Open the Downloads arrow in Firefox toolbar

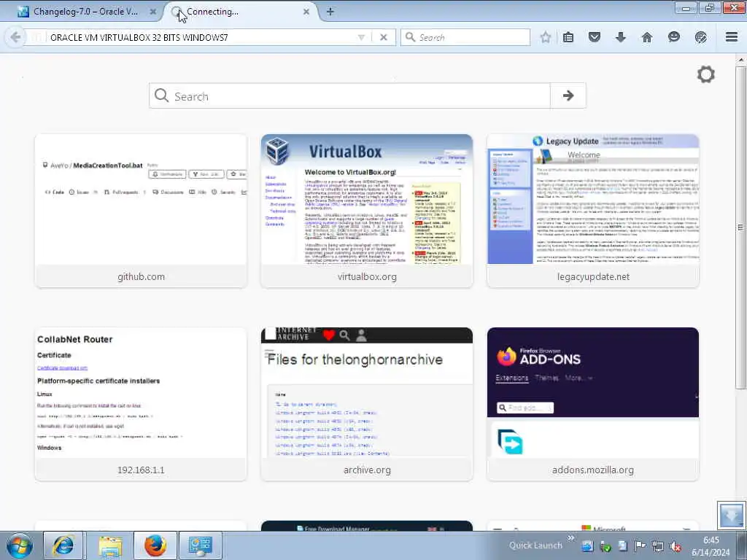pos(620,37)
